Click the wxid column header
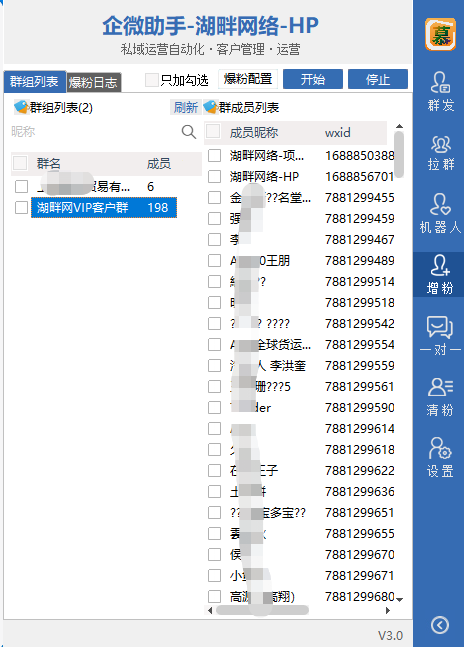 coord(338,132)
